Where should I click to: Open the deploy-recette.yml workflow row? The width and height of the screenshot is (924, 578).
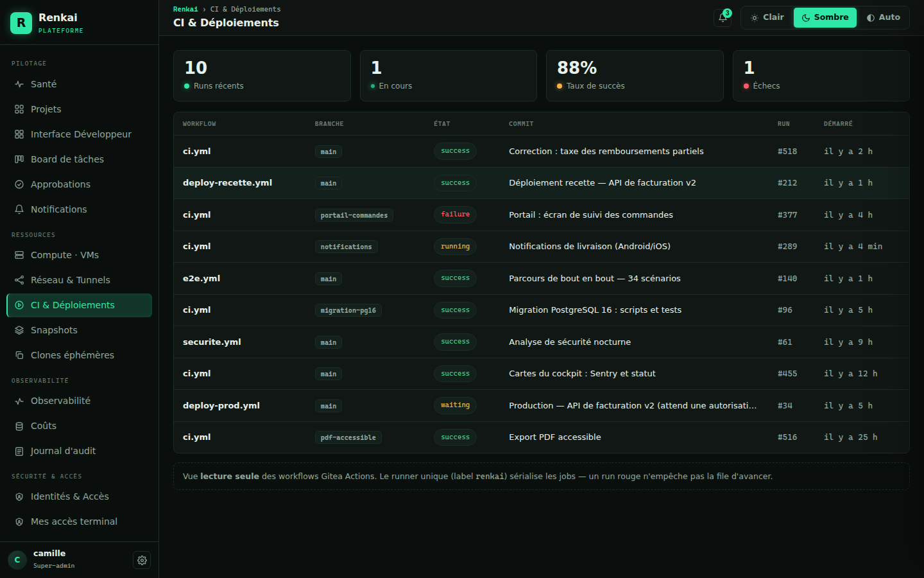pos(542,183)
